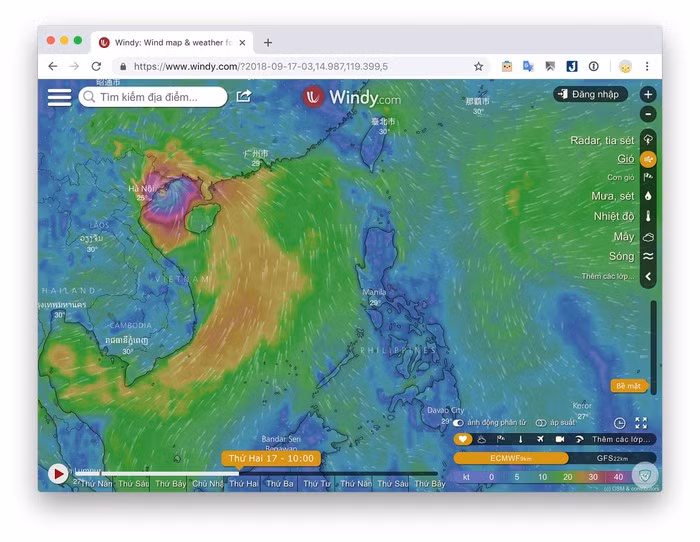Select the Nhiệt độ thermometer layer
The width and height of the screenshot is (700, 542).
[x=648, y=216]
